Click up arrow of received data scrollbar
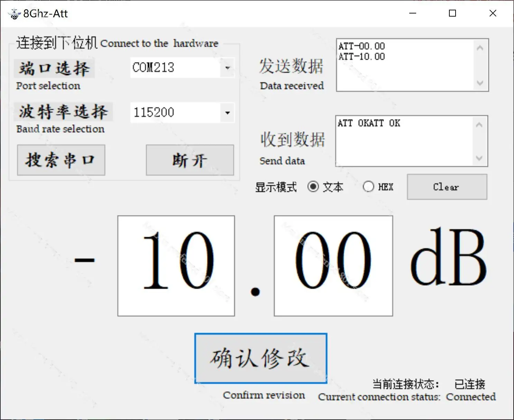Image resolution: width=514 pixels, height=420 pixels. point(479,125)
